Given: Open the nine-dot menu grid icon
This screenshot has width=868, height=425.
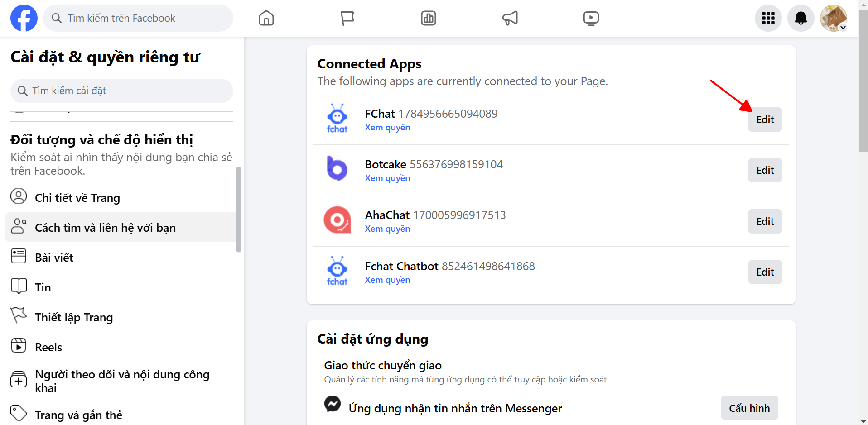Looking at the screenshot, I should click(768, 18).
